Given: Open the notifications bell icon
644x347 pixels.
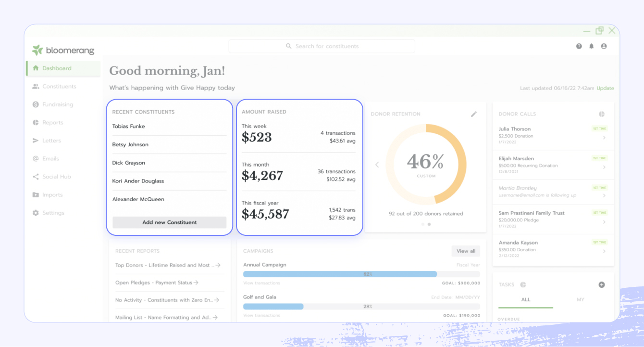Looking at the screenshot, I should pyautogui.click(x=591, y=46).
